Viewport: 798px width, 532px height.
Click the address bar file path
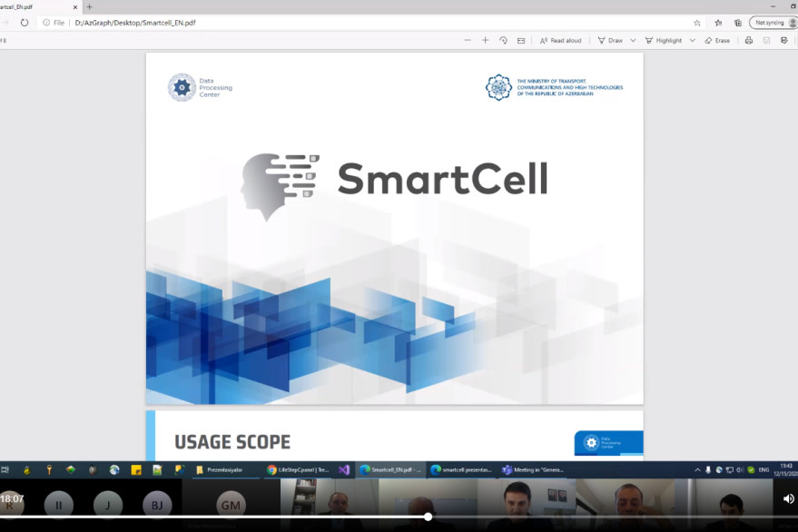[135, 23]
